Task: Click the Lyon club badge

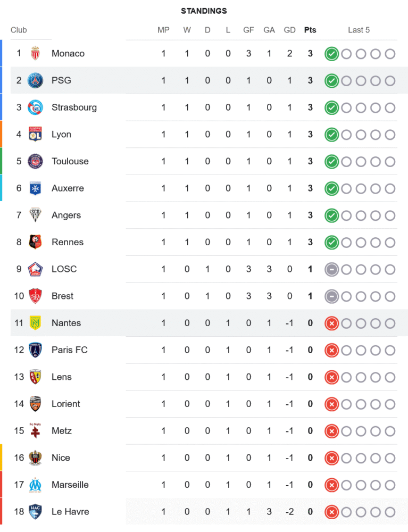Action: (x=35, y=135)
